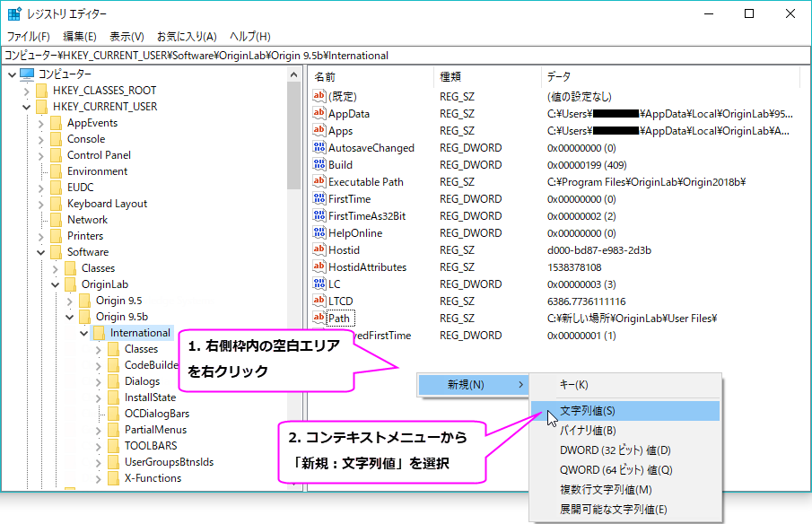Collapse the Software key
812x524 pixels.
(41, 253)
